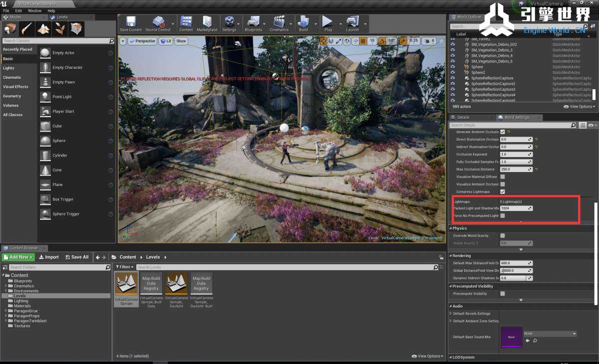Select the Landscape mode icon
This screenshot has width=599, height=364.
coord(43,29)
